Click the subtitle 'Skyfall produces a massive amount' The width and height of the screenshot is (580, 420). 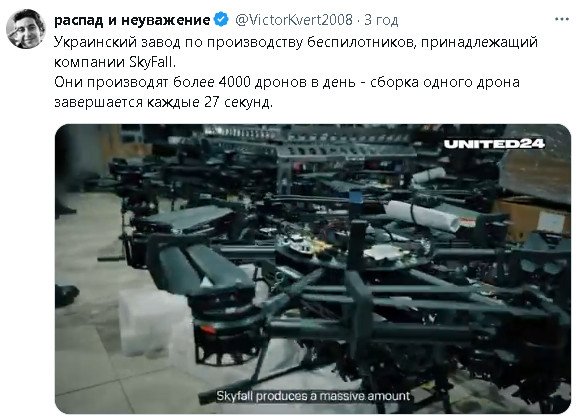(313, 396)
